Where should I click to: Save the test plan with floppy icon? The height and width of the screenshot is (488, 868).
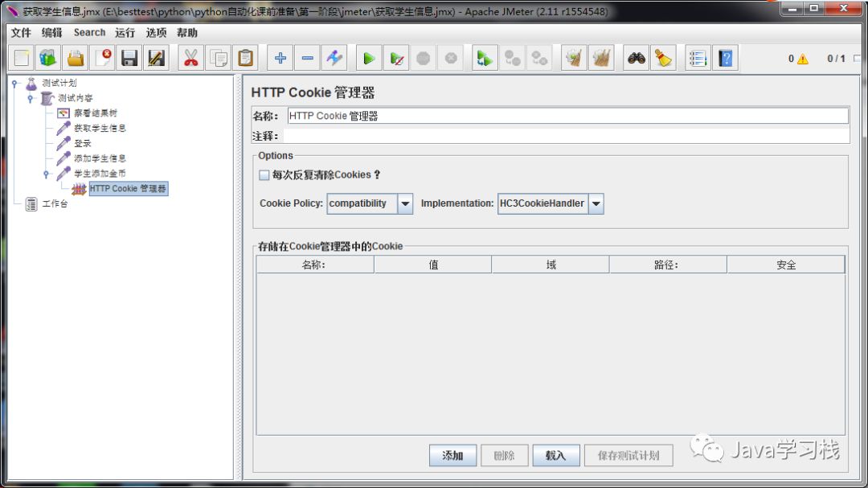(x=129, y=58)
